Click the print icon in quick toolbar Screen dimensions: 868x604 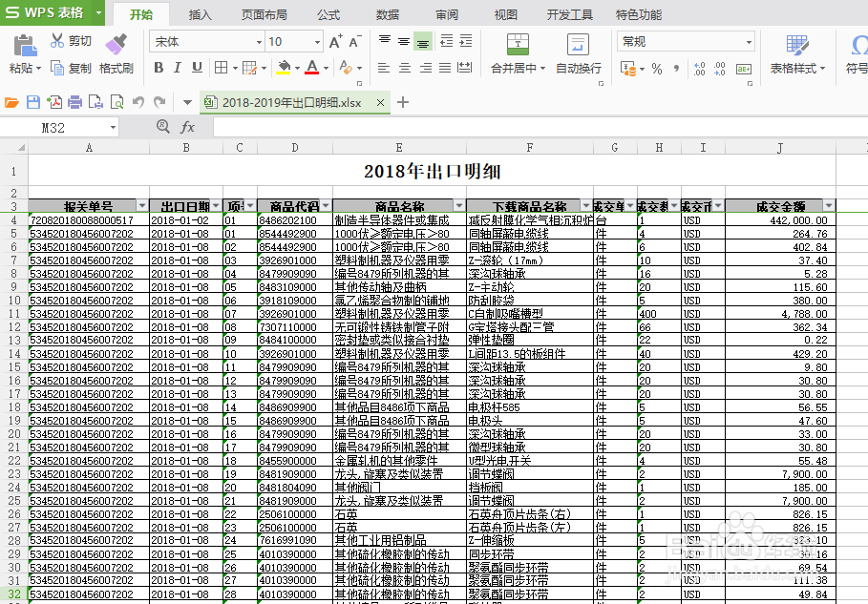(x=74, y=102)
